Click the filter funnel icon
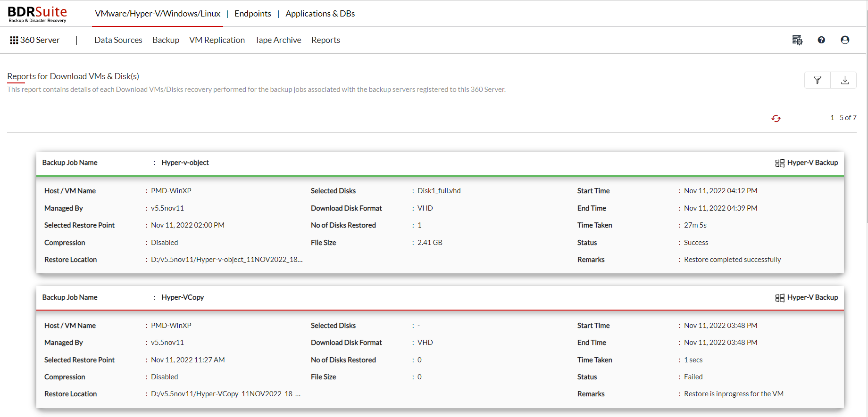Screen dimensions: 868x417 (x=818, y=80)
